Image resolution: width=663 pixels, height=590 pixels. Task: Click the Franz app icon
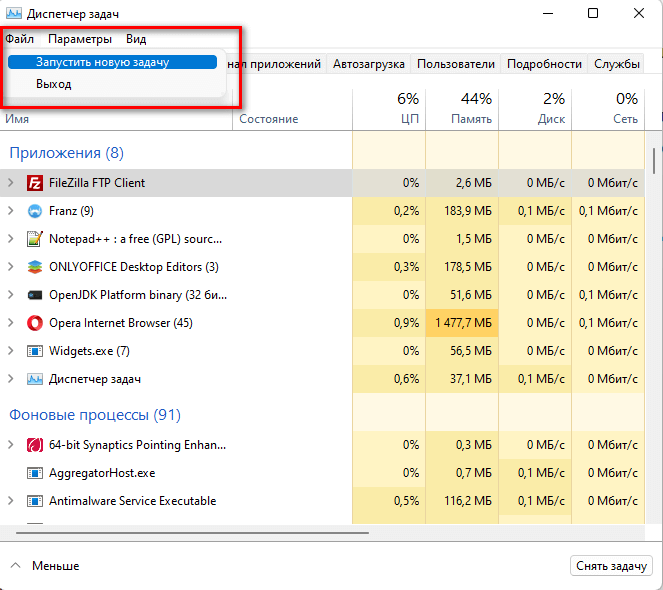click(35, 211)
